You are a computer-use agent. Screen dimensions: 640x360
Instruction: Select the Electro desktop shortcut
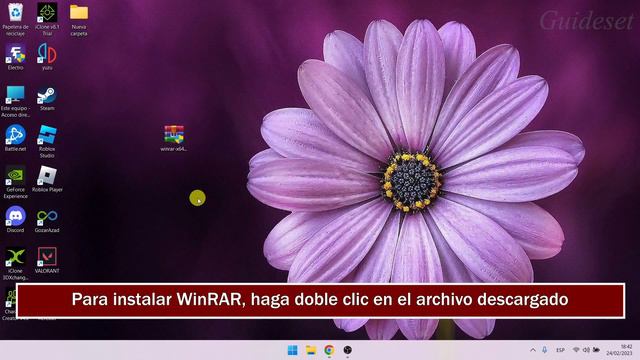(16, 57)
